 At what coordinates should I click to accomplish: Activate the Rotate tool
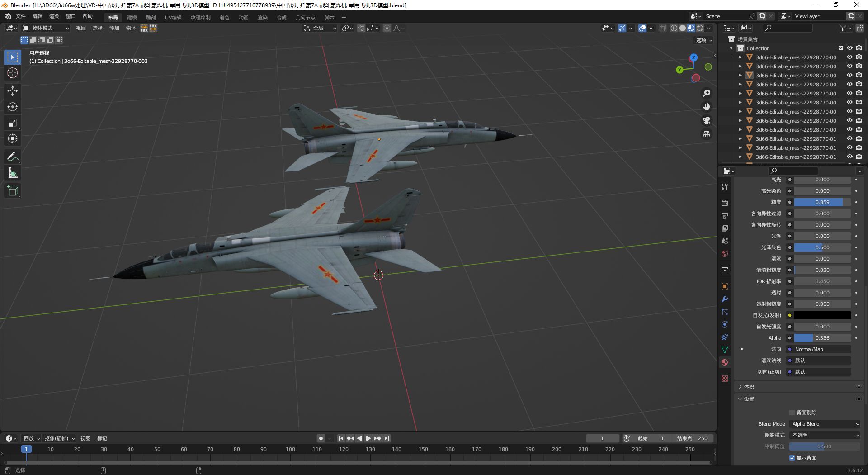[x=13, y=107]
